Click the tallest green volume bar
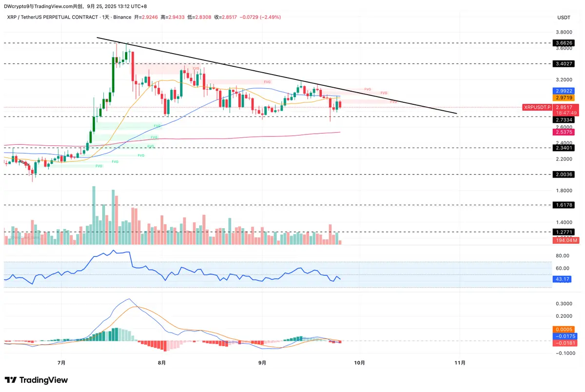Viewport: 585px width, 392px height. click(94, 215)
